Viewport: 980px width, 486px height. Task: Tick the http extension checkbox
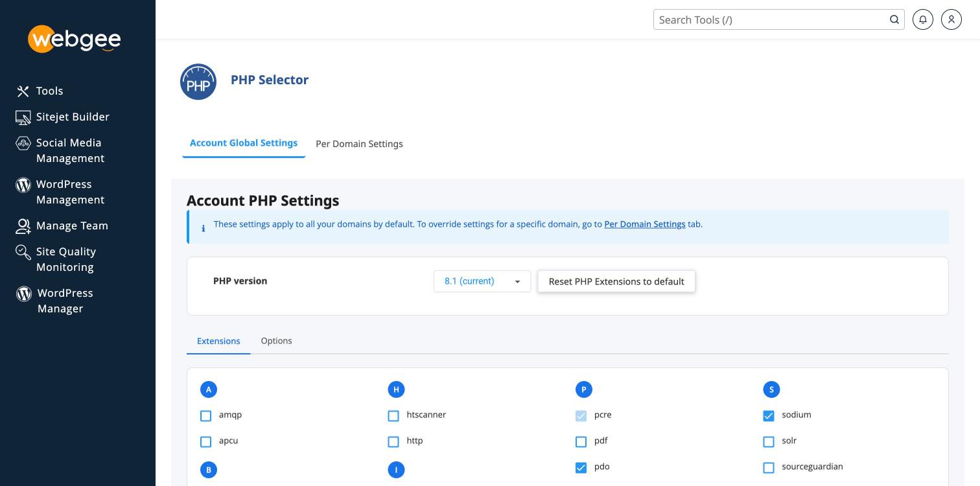[x=393, y=442]
